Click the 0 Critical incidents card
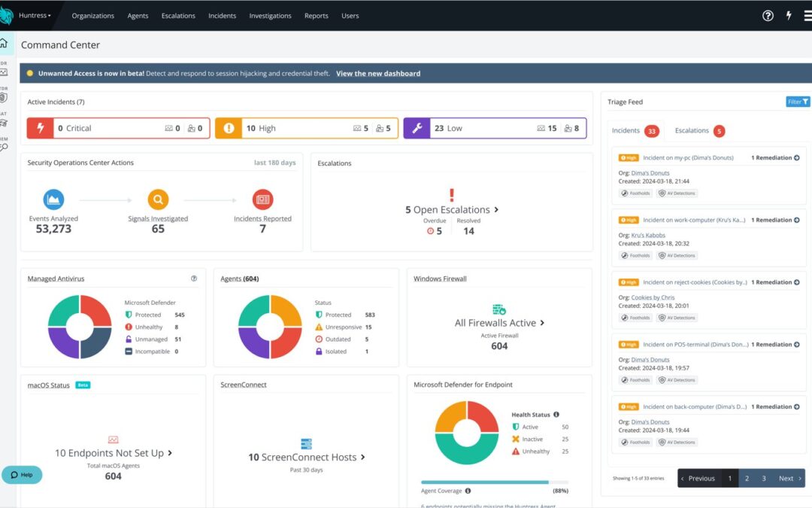This screenshot has width=812, height=508. tap(119, 128)
